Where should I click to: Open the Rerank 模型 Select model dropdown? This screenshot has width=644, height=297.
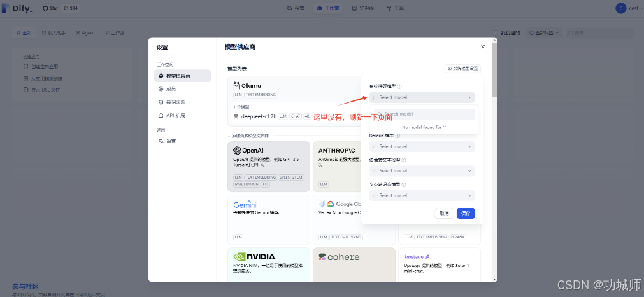[422, 146]
